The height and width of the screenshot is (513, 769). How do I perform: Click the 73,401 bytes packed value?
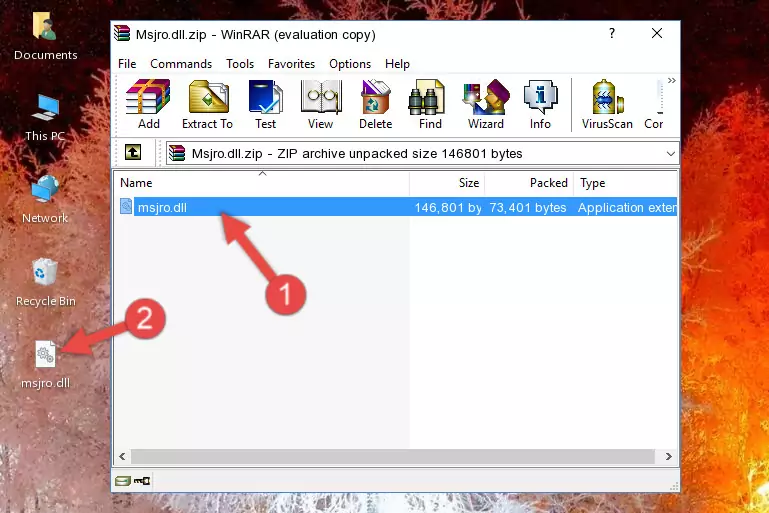click(x=528, y=207)
